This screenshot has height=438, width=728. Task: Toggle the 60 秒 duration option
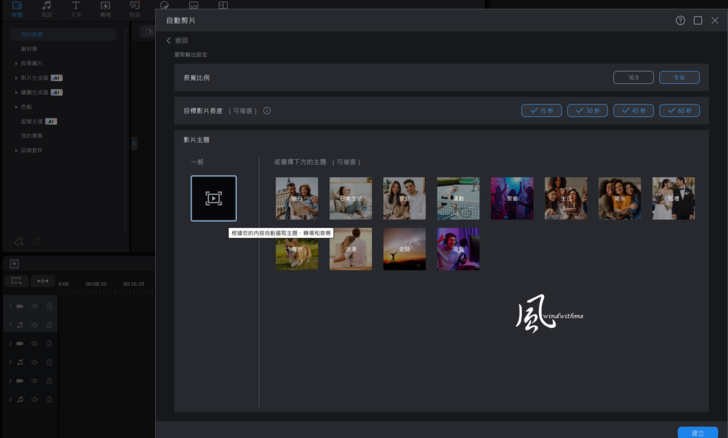(x=679, y=111)
